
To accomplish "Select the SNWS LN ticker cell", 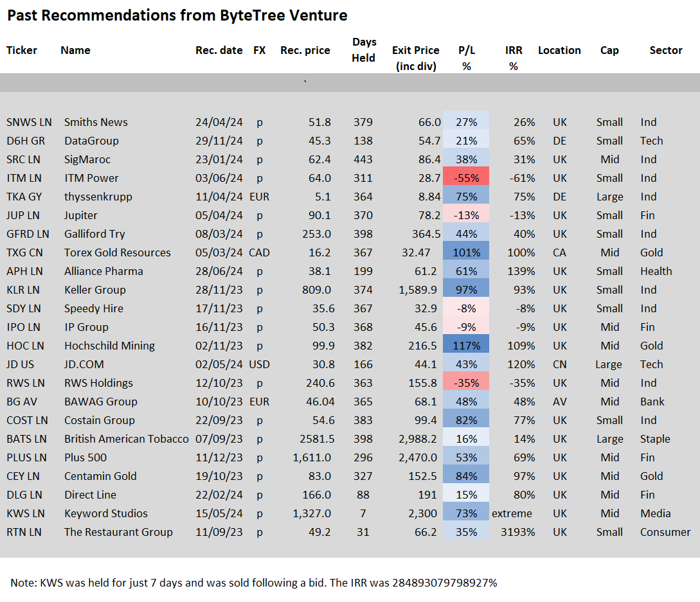I will [x=29, y=122].
